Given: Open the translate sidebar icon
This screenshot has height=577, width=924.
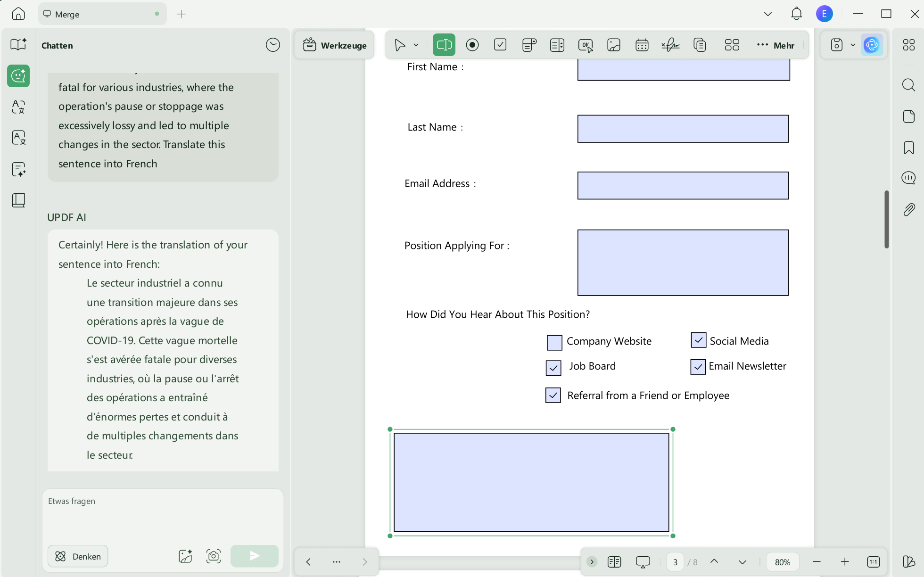Looking at the screenshot, I should point(18,107).
